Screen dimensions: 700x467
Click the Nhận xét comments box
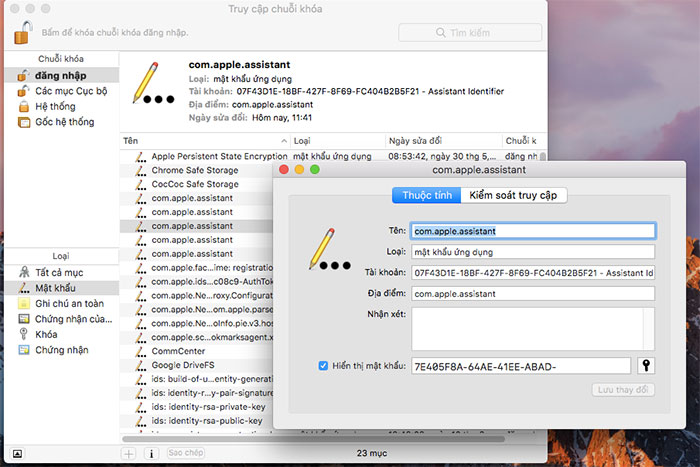click(533, 329)
